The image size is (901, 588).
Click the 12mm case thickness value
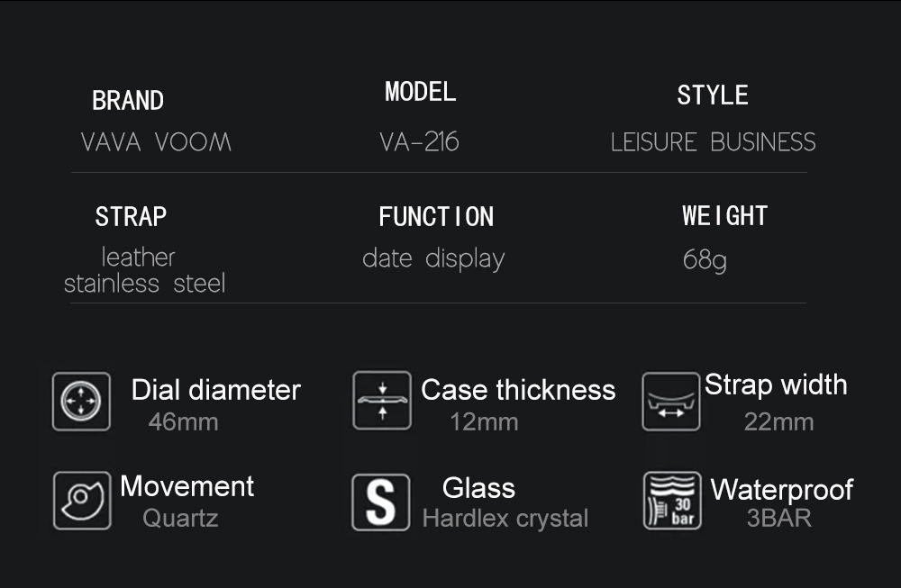484,421
